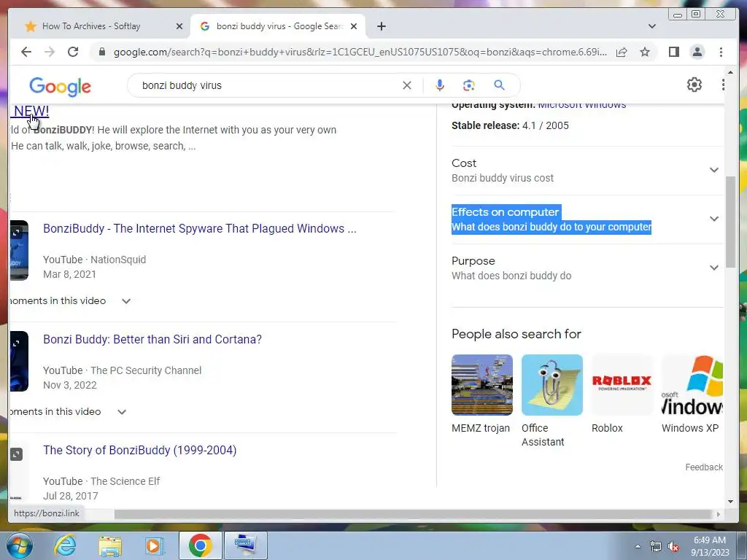
Task: Click the NationSquid video thumbnail
Action: [19, 251]
